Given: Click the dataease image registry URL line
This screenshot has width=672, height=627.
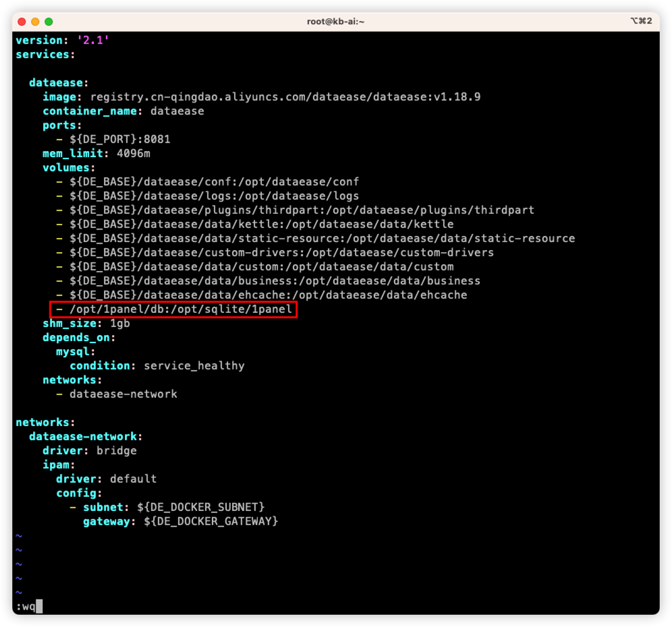Looking at the screenshot, I should tap(285, 97).
